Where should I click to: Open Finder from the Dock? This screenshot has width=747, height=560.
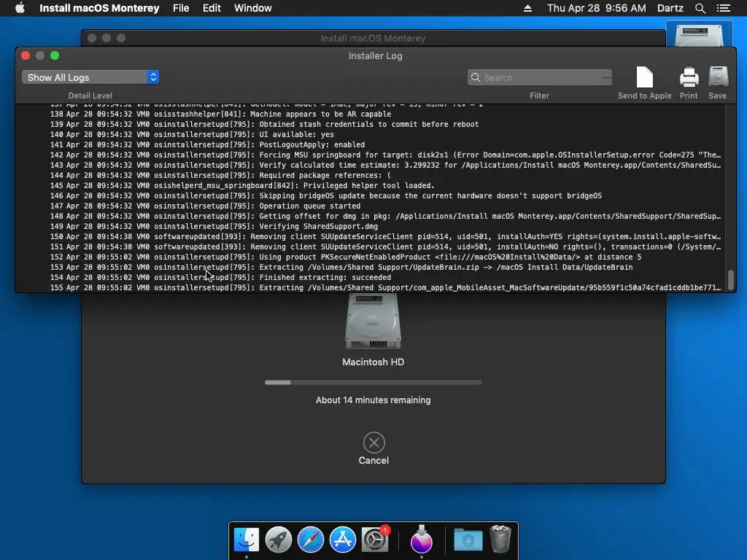pyautogui.click(x=247, y=540)
